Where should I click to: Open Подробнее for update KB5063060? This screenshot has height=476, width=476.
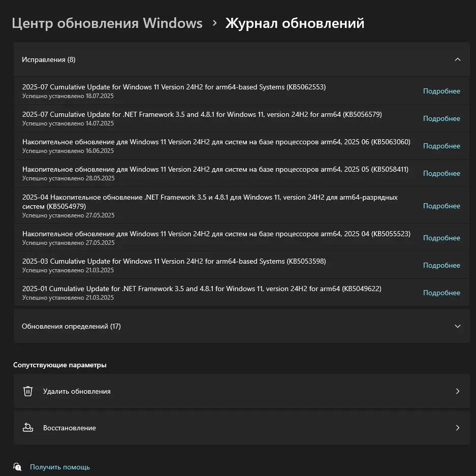click(441, 146)
